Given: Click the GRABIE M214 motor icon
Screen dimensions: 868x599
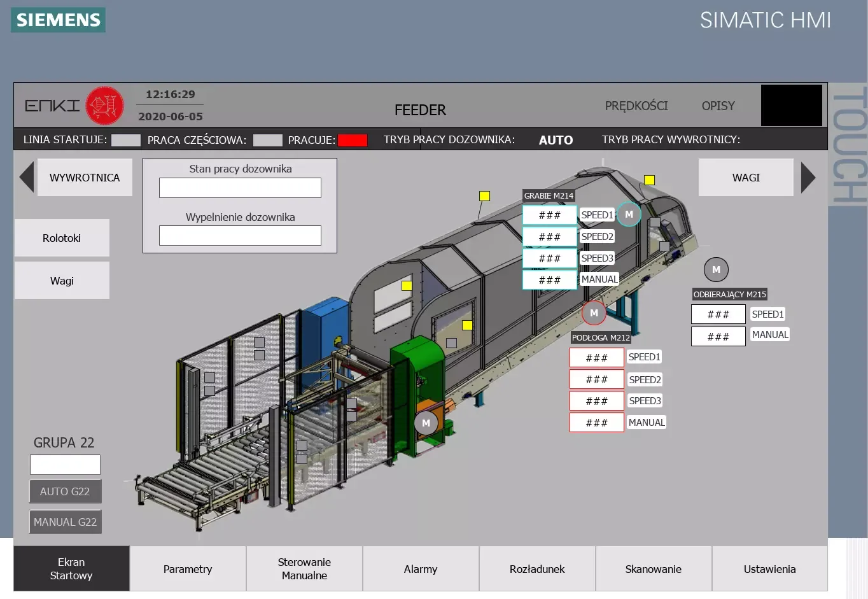Looking at the screenshot, I should (629, 215).
